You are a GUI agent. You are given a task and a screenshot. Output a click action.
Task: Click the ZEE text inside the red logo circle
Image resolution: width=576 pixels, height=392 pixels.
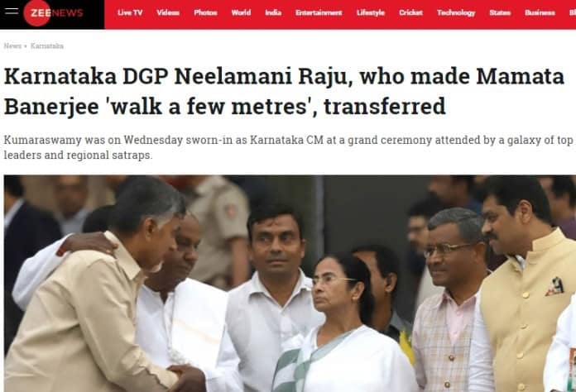40,13
